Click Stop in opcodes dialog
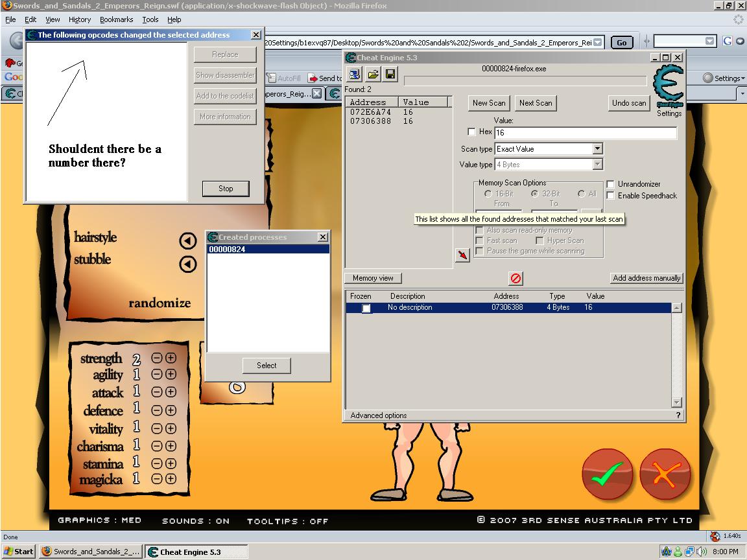The image size is (747, 560). (226, 189)
